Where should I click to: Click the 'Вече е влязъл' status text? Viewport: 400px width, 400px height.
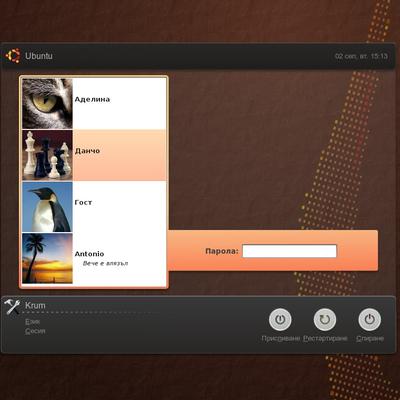coord(105,263)
